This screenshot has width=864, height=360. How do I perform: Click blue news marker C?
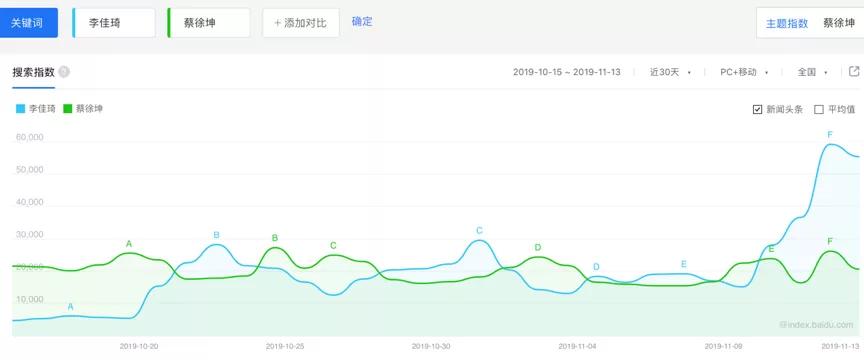[x=479, y=230]
